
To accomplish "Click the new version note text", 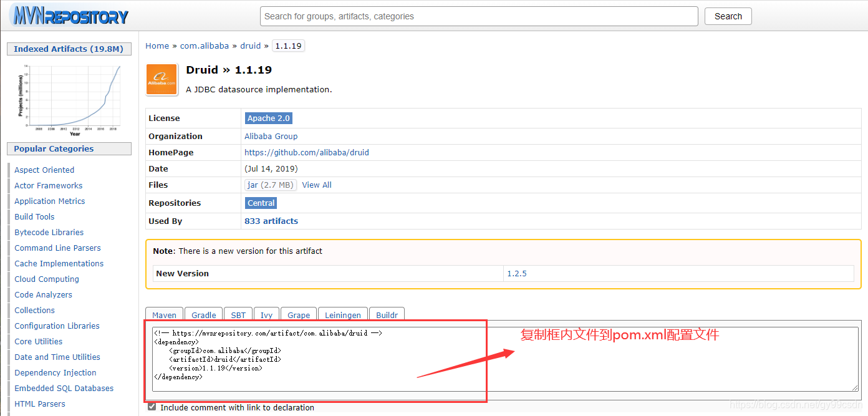I will 238,251.
